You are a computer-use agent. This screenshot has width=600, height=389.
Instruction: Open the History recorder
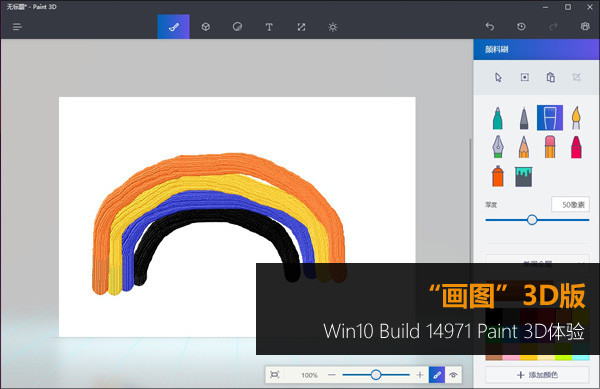click(521, 26)
